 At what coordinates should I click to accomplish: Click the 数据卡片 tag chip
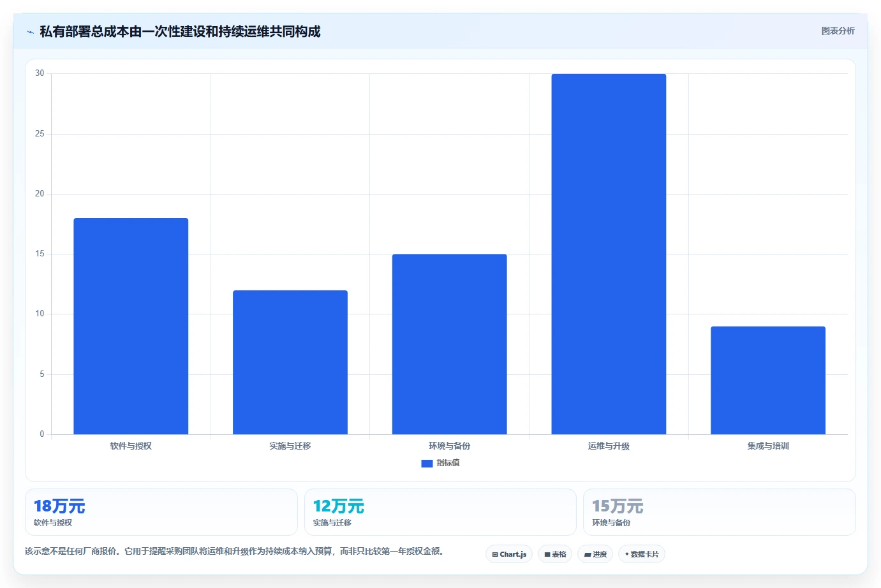click(x=642, y=554)
